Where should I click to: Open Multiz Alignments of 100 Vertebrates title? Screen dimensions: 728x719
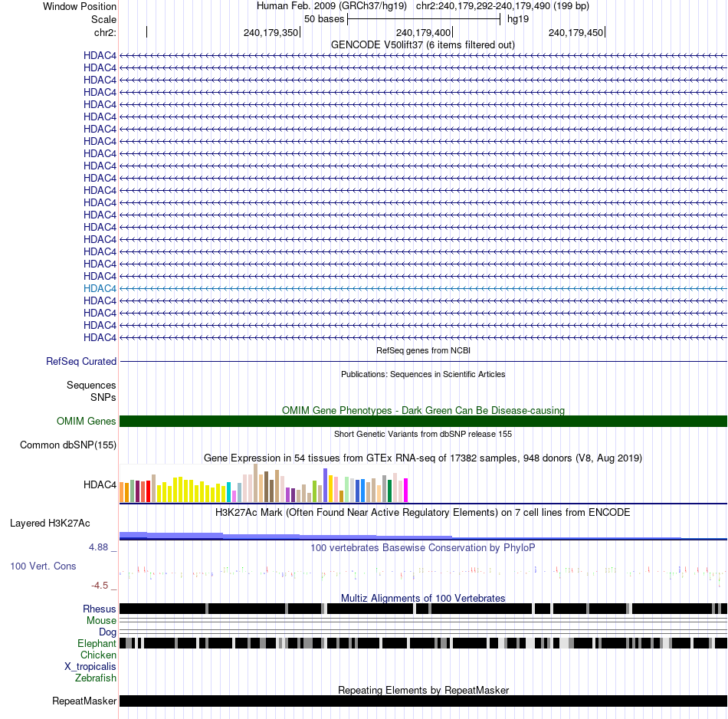tap(423, 598)
